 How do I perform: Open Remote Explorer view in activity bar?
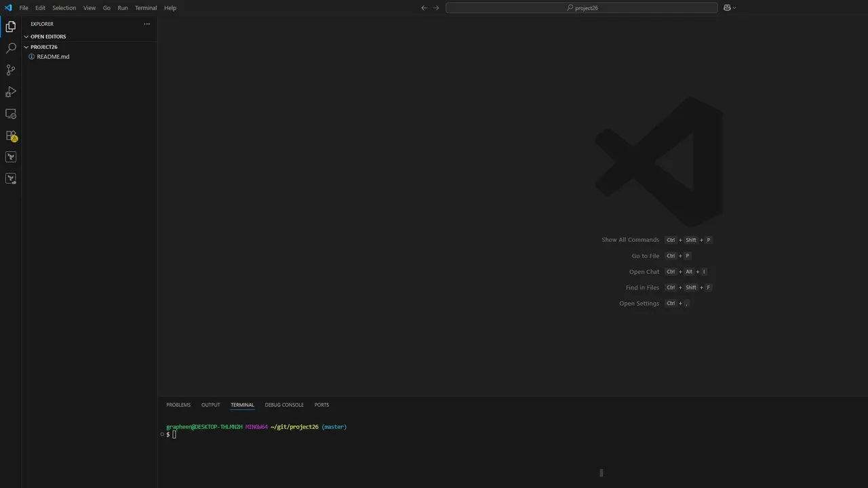coord(11,114)
